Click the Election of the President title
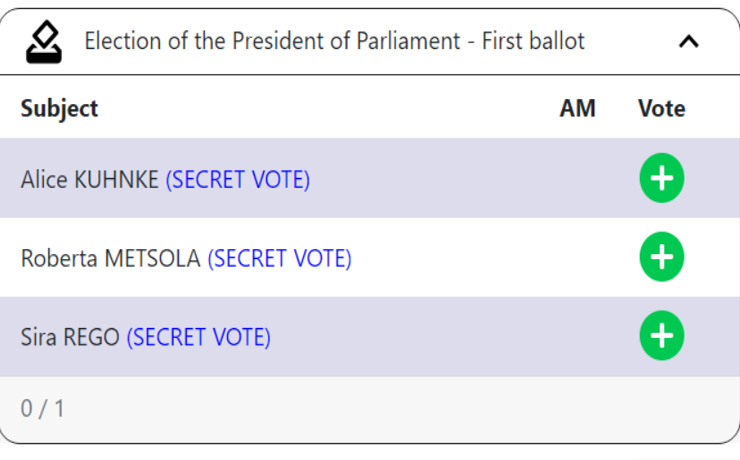The width and height of the screenshot is (740, 460). pos(334,41)
